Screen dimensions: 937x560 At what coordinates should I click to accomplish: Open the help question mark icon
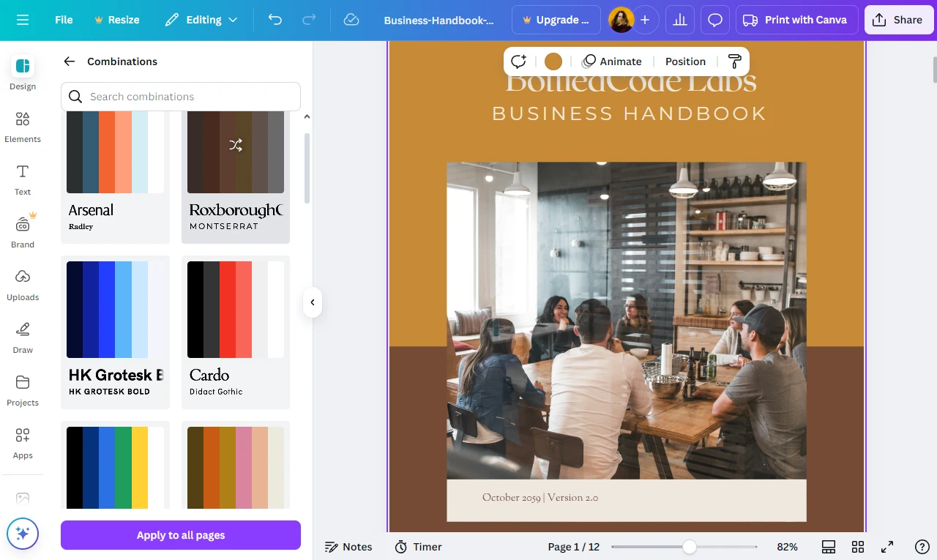(x=922, y=547)
